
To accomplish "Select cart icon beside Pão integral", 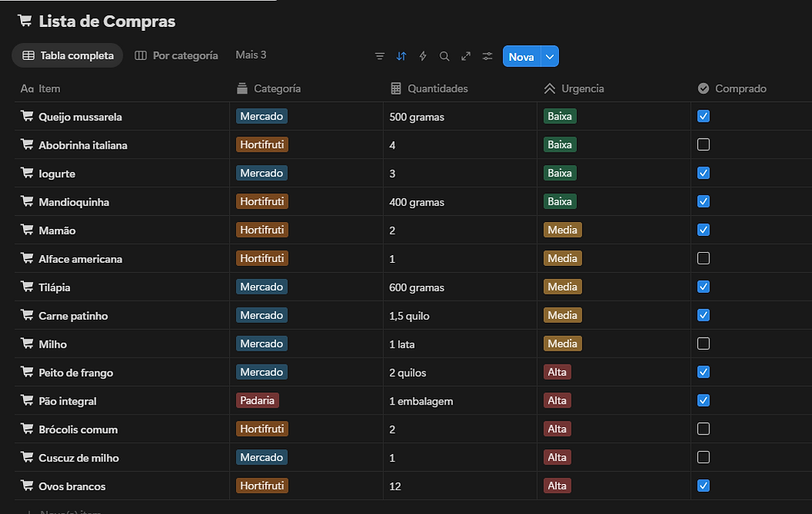I will click(27, 401).
